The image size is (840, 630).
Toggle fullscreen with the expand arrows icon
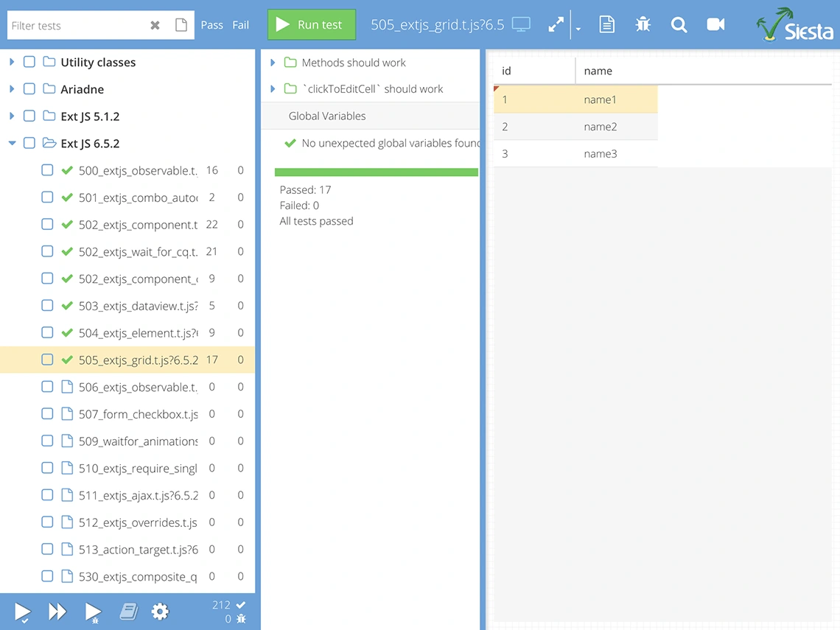(x=556, y=24)
